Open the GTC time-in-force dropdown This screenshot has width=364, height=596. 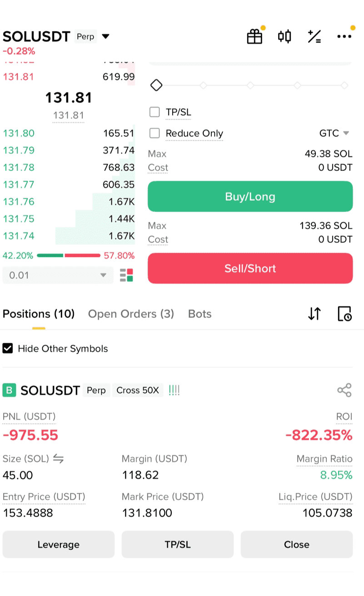tap(334, 133)
